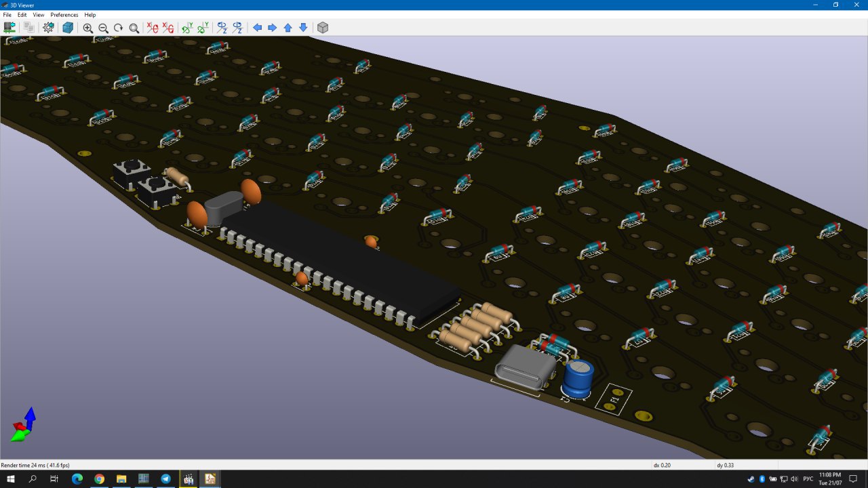The image size is (868, 488).
Task: Rotate X counterclockwise toolbar icon
Action: [168, 28]
